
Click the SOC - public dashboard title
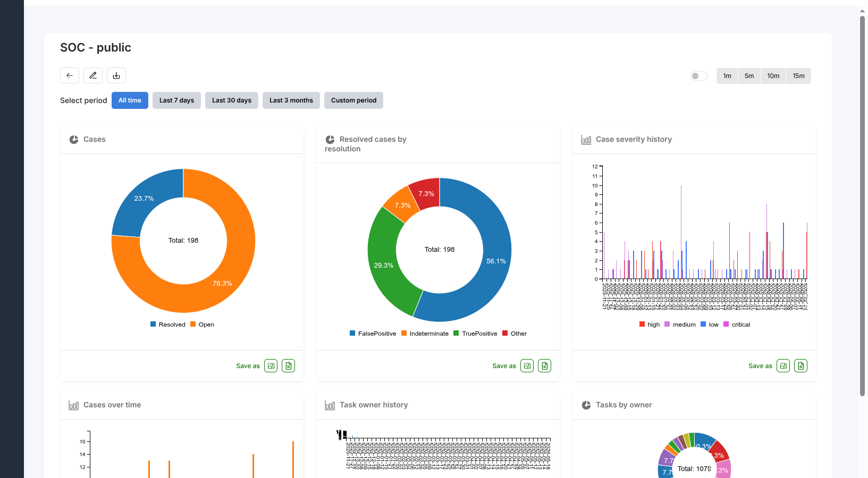pos(96,48)
